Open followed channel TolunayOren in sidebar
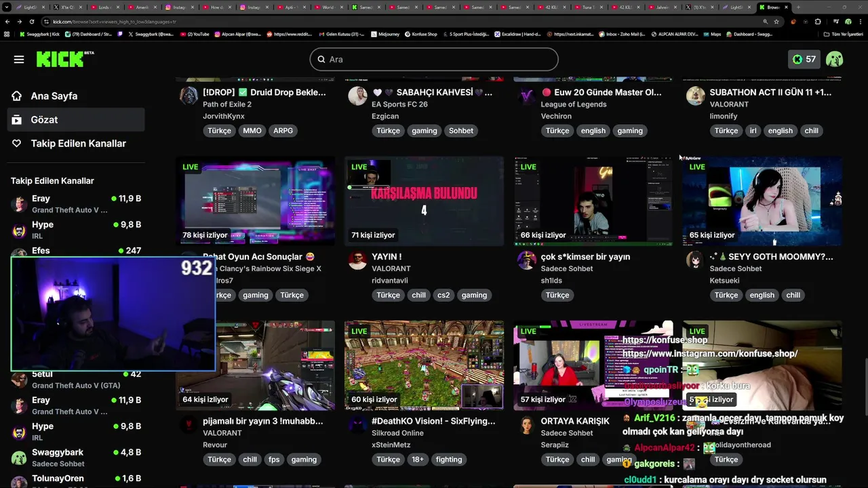868x488 pixels. coord(75,479)
